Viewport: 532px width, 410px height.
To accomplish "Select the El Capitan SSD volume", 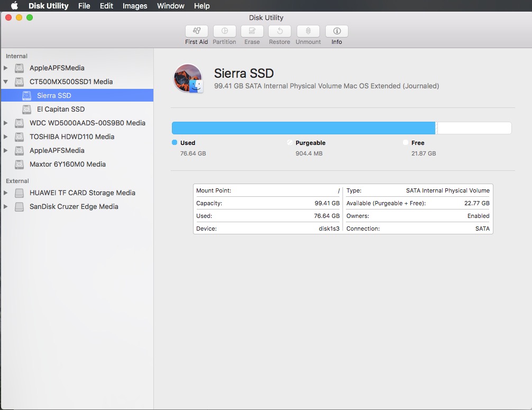I will [x=60, y=110].
